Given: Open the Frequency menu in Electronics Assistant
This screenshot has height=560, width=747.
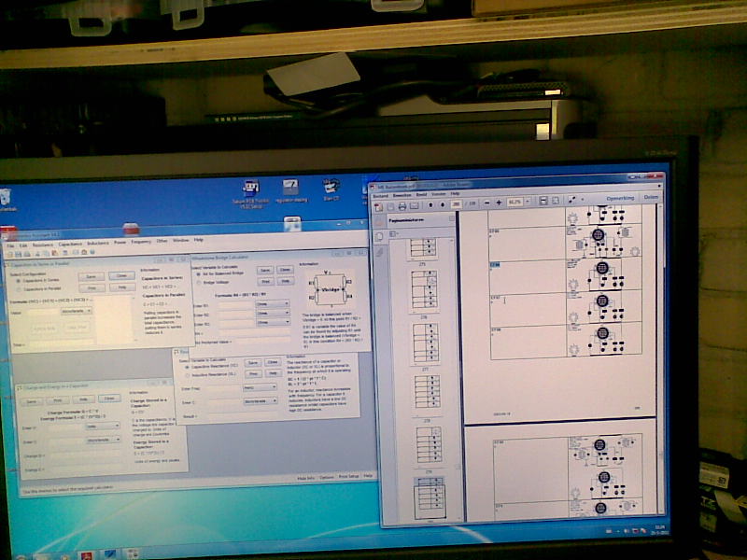Looking at the screenshot, I should (141, 242).
